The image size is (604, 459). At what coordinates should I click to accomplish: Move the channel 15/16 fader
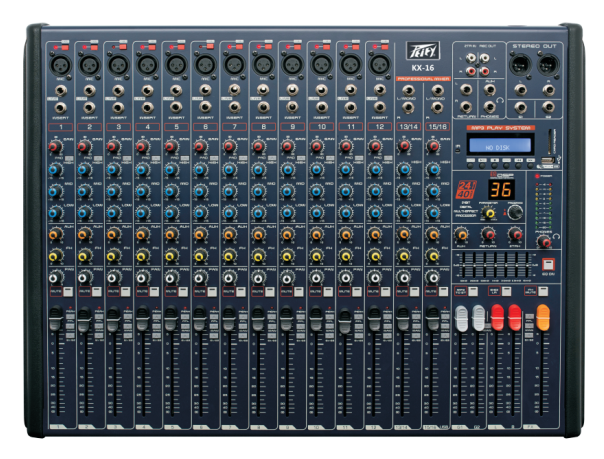(x=432, y=318)
